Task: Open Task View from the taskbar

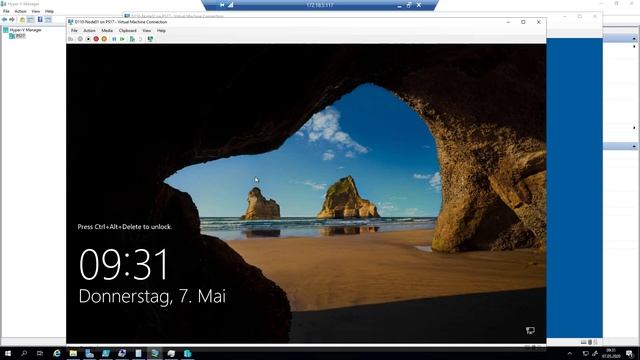Action: (40, 353)
